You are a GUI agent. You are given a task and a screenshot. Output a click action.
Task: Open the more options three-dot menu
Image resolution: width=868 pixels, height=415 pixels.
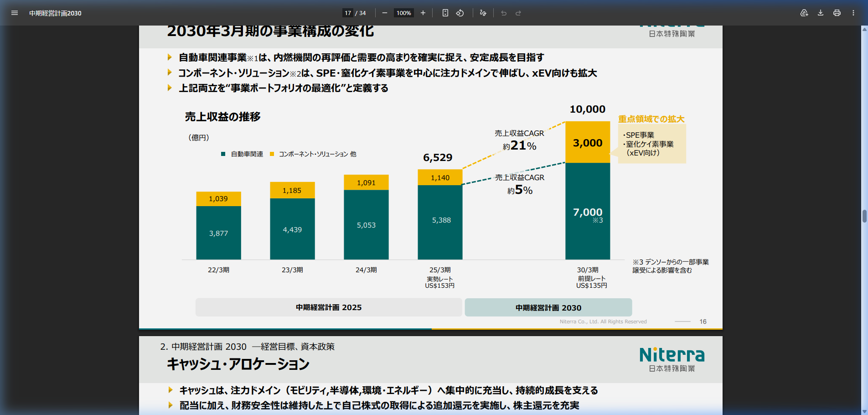853,13
